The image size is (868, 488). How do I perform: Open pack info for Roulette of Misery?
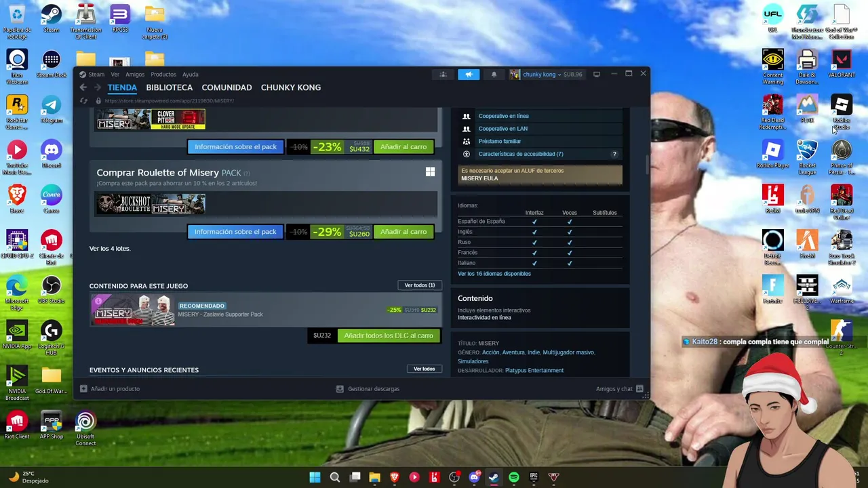coord(235,232)
